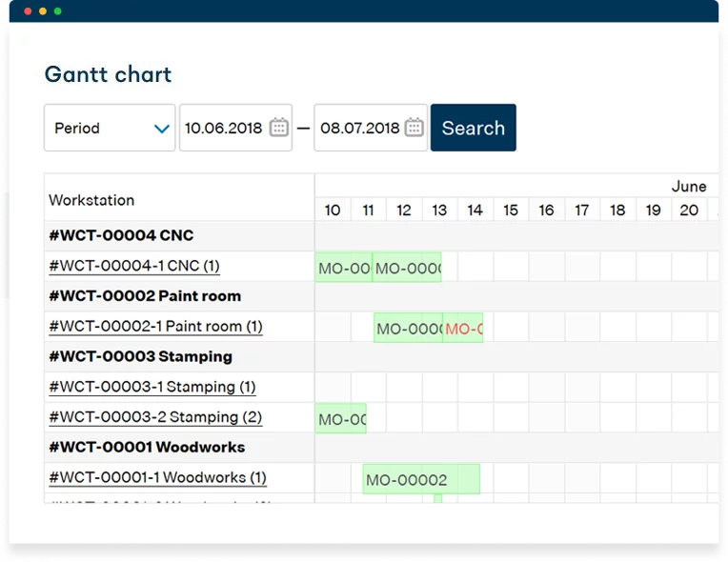Open the start date calendar picker icon
The image size is (728, 562).
[x=279, y=127]
